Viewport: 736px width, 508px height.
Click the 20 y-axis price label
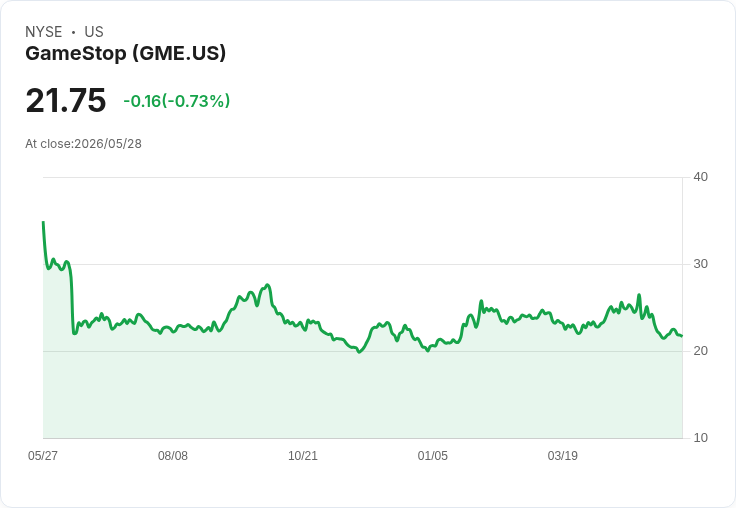click(700, 351)
